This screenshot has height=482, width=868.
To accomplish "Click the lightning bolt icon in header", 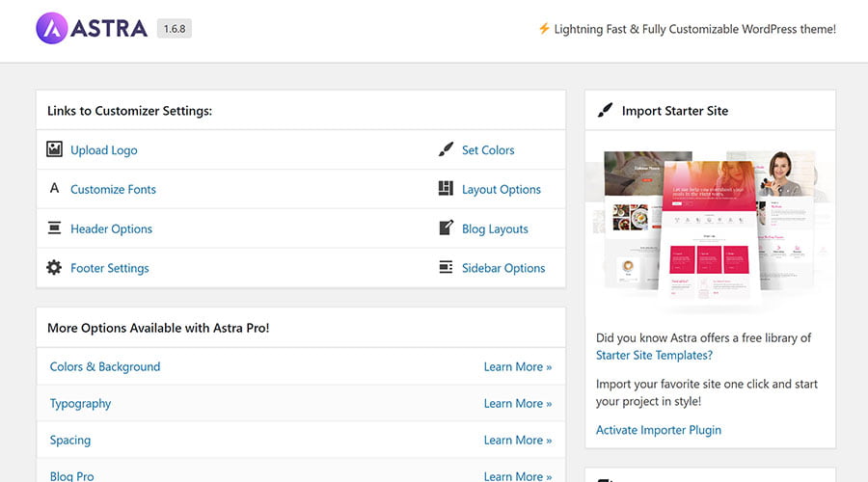I will [x=544, y=28].
